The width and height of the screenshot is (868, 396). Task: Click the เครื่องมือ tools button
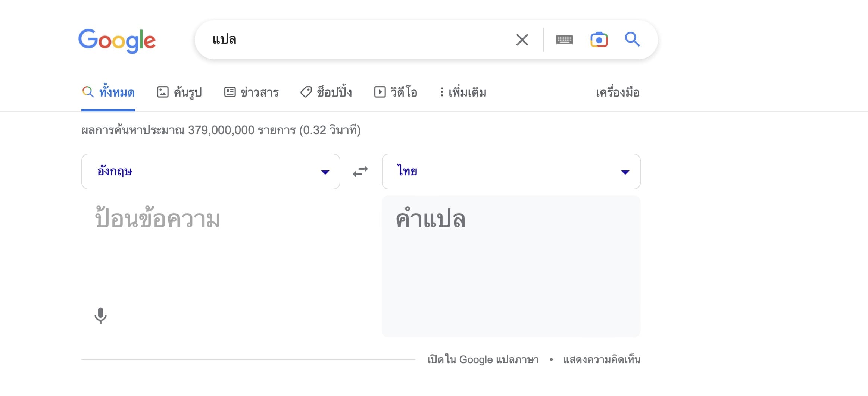tap(618, 92)
